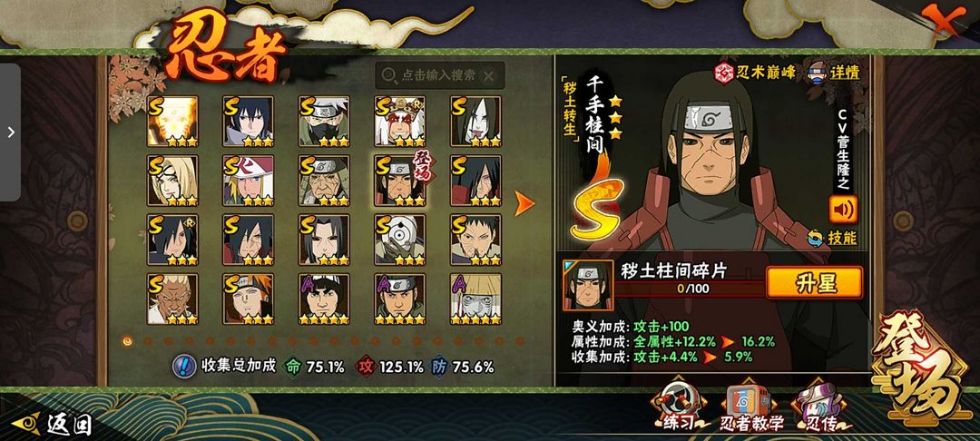Switch to 技能 skills view

coord(832,238)
